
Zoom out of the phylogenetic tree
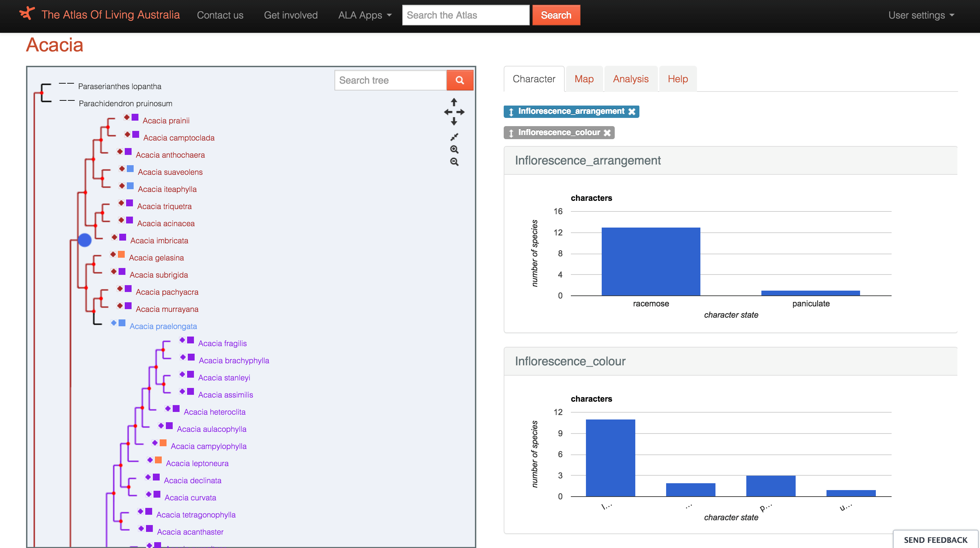454,162
